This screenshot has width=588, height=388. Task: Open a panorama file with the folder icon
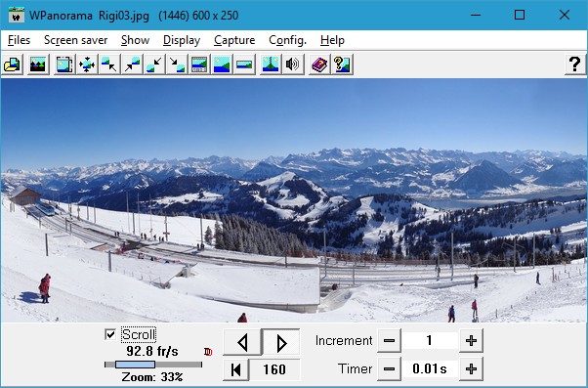point(13,65)
